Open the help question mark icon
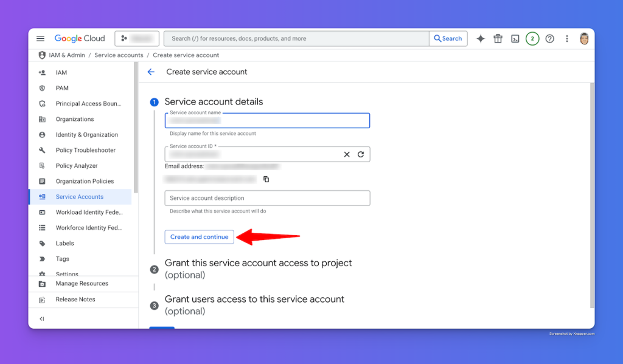Image resolution: width=623 pixels, height=364 pixels. (x=550, y=38)
